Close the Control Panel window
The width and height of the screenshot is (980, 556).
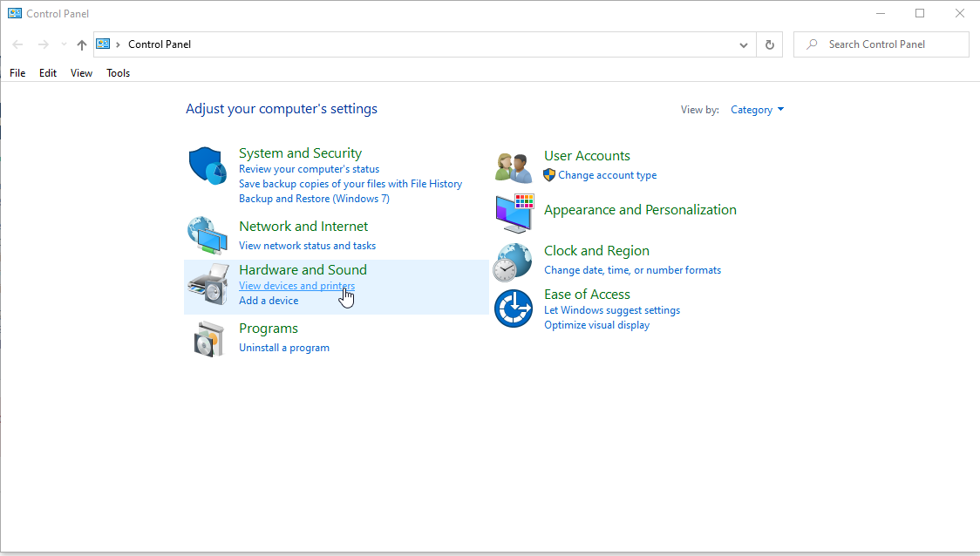[x=960, y=13]
